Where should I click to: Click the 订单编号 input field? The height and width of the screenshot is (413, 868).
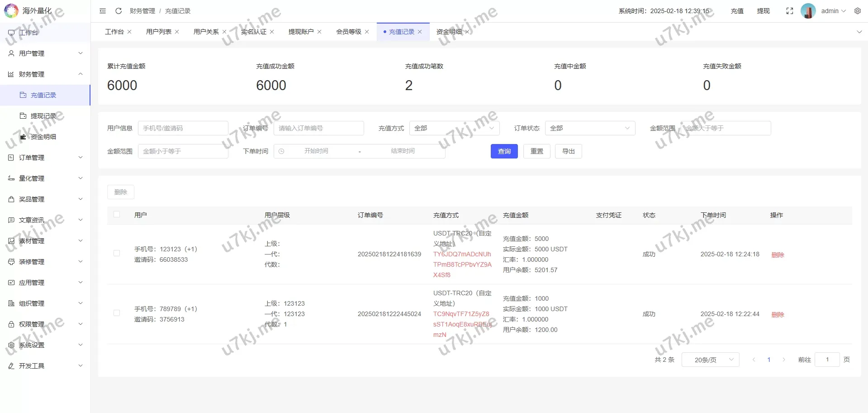pos(318,128)
